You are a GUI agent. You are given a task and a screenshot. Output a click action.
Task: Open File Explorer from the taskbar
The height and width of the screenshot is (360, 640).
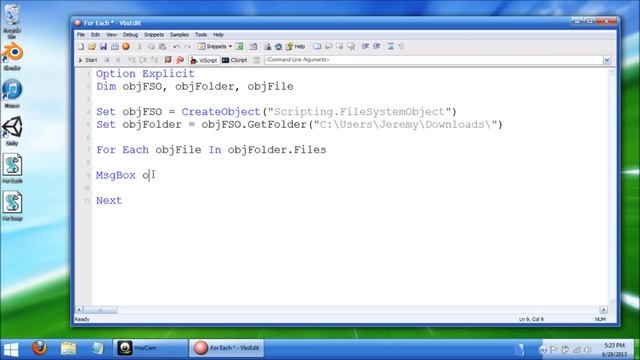coord(69,348)
